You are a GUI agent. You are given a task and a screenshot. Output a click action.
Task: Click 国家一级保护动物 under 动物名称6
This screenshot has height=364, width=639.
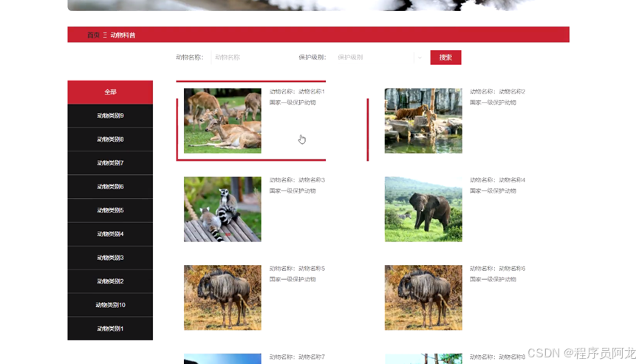[x=493, y=279]
